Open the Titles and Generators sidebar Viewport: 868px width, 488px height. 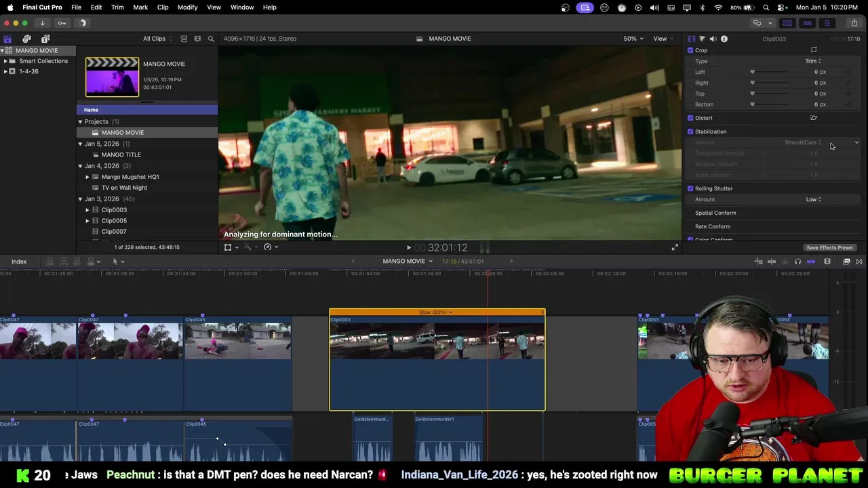pyautogui.click(x=45, y=39)
